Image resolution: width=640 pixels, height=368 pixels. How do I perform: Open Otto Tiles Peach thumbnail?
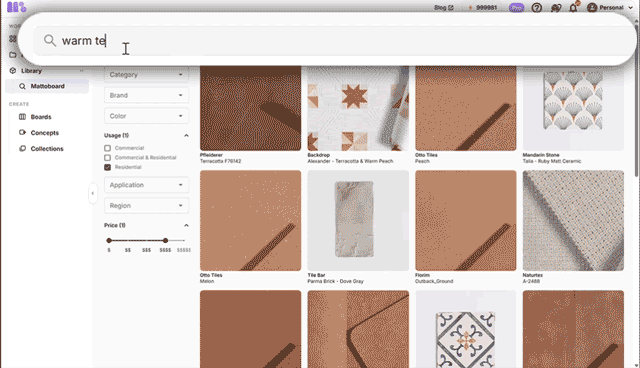click(466, 108)
